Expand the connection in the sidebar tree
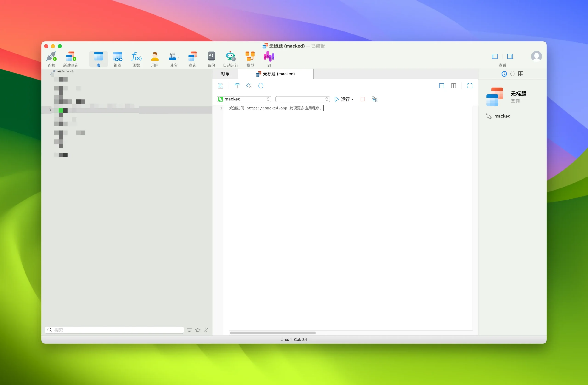Screen dimensions: 588x385 [50, 110]
